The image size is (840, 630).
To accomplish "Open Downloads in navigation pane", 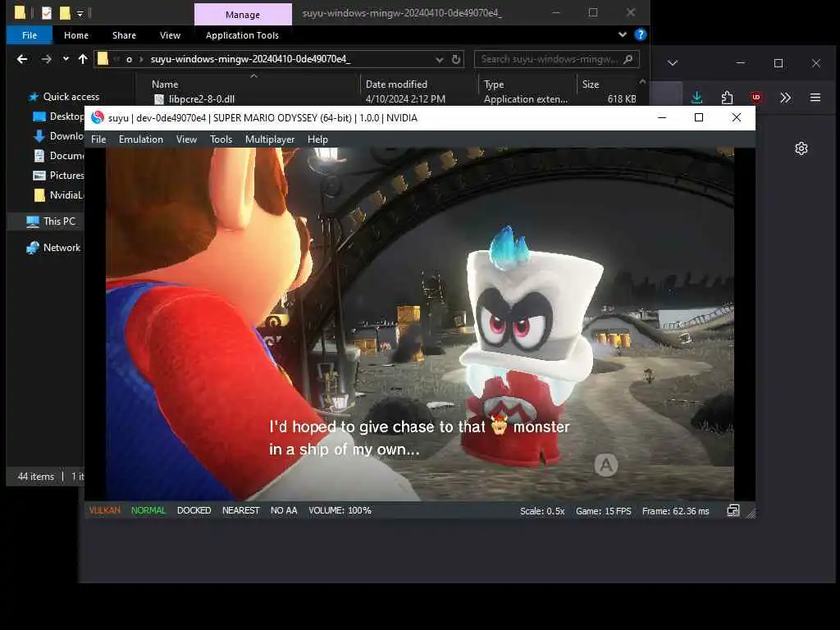I will click(59, 136).
